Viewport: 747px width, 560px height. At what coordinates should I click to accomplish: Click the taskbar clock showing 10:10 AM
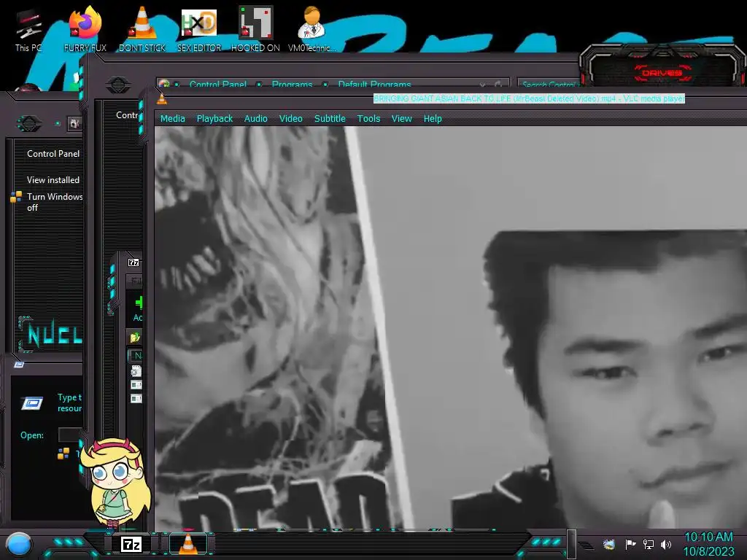(x=709, y=537)
